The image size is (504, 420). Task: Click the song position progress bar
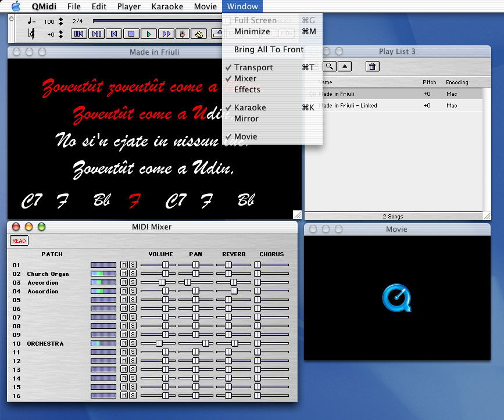click(x=158, y=21)
